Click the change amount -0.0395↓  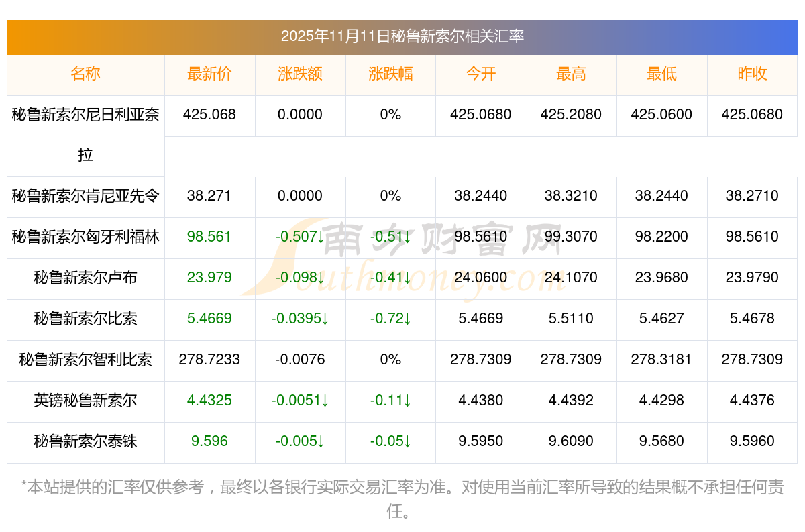point(300,319)
